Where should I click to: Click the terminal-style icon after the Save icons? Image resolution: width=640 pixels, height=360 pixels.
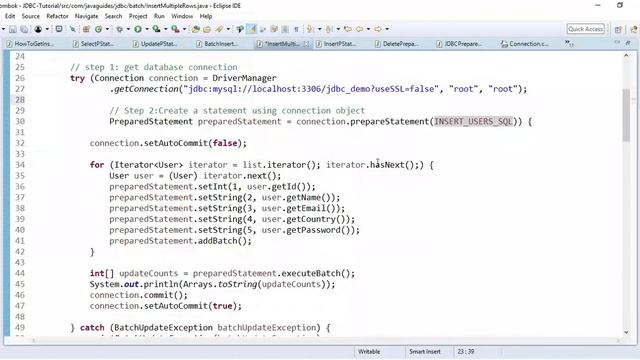[59, 29]
